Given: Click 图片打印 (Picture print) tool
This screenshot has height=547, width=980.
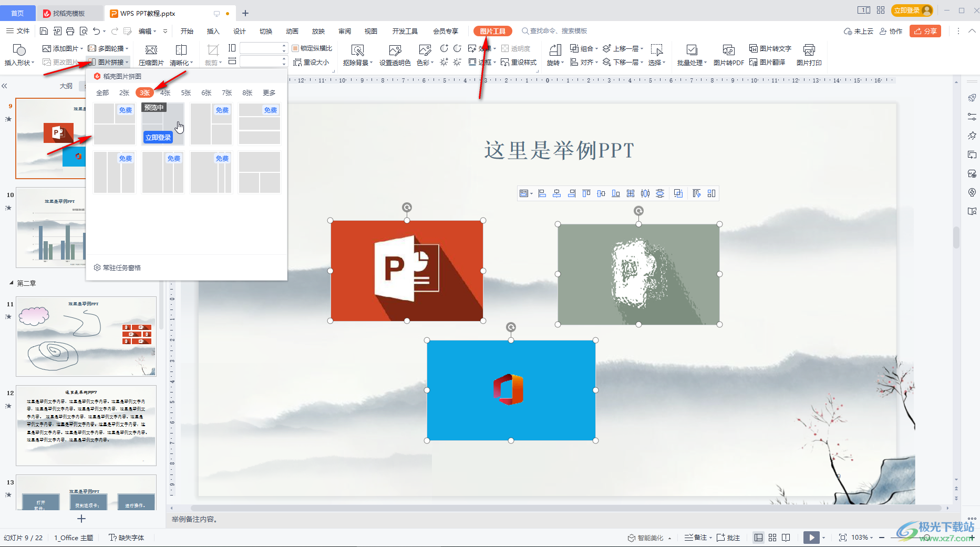Looking at the screenshot, I should 809,55.
